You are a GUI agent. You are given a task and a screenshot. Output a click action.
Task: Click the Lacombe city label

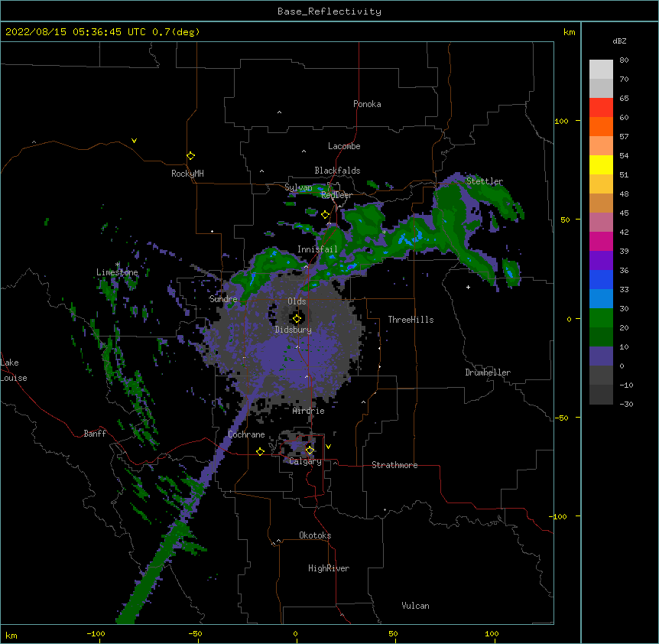[x=344, y=146]
